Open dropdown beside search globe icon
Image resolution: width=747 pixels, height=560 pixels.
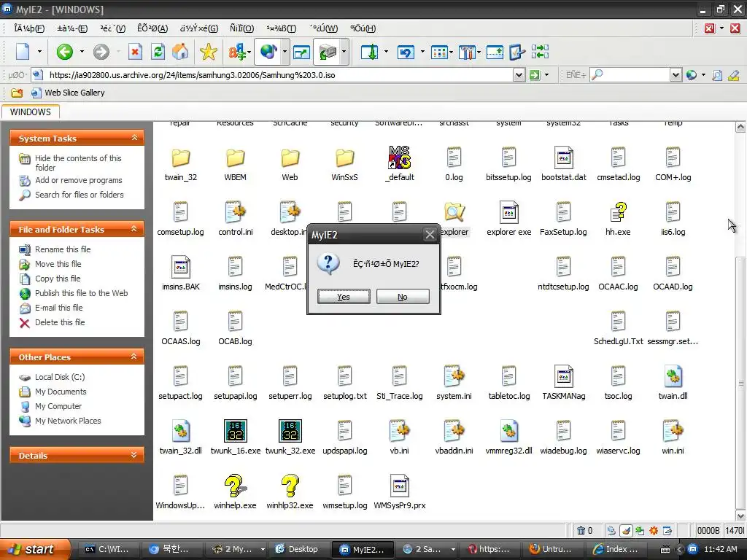pos(703,75)
